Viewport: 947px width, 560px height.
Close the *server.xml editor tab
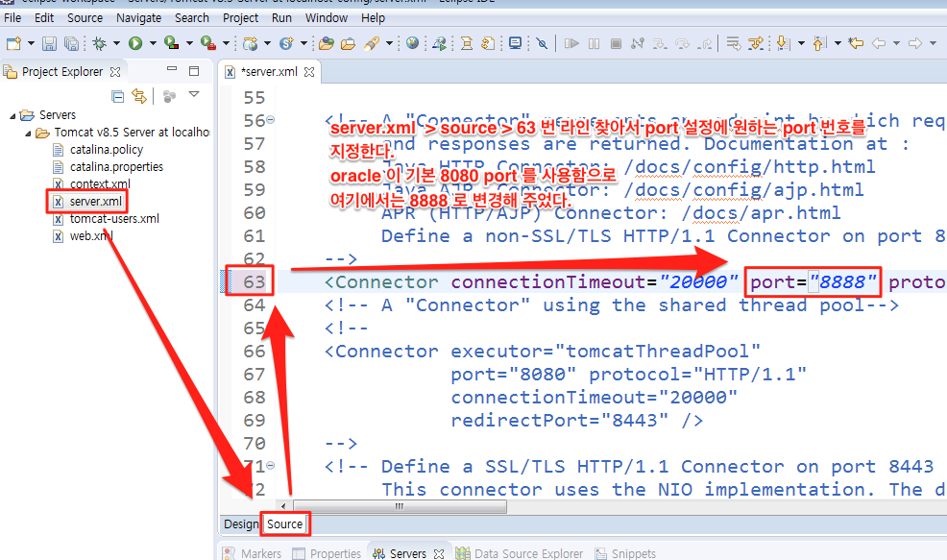[309, 72]
